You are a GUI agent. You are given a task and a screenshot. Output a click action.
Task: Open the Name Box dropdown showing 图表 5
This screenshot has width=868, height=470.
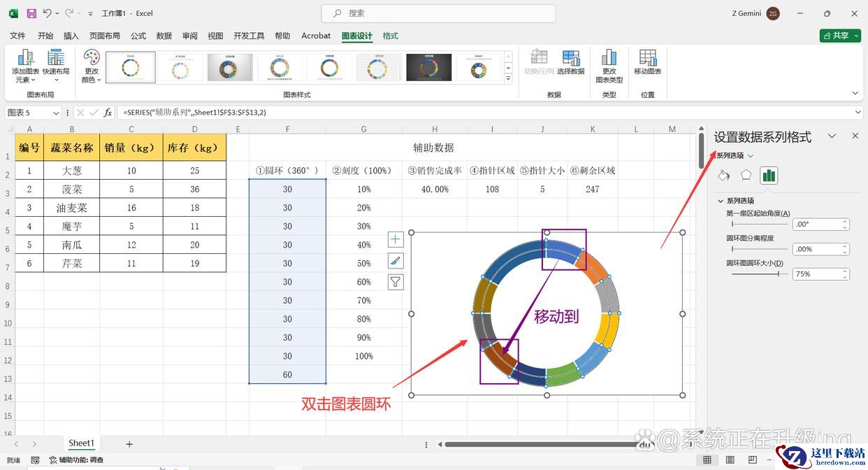point(56,113)
